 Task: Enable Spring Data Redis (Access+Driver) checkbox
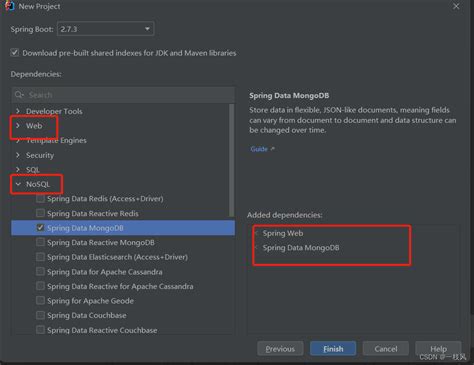click(40, 199)
